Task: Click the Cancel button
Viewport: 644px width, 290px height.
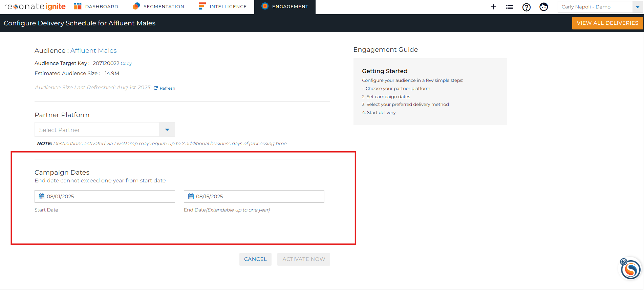Action: tap(255, 259)
